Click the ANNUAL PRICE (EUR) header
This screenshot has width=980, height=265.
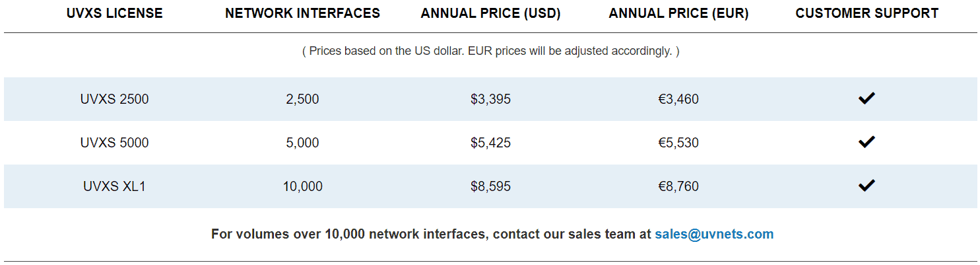tap(678, 13)
